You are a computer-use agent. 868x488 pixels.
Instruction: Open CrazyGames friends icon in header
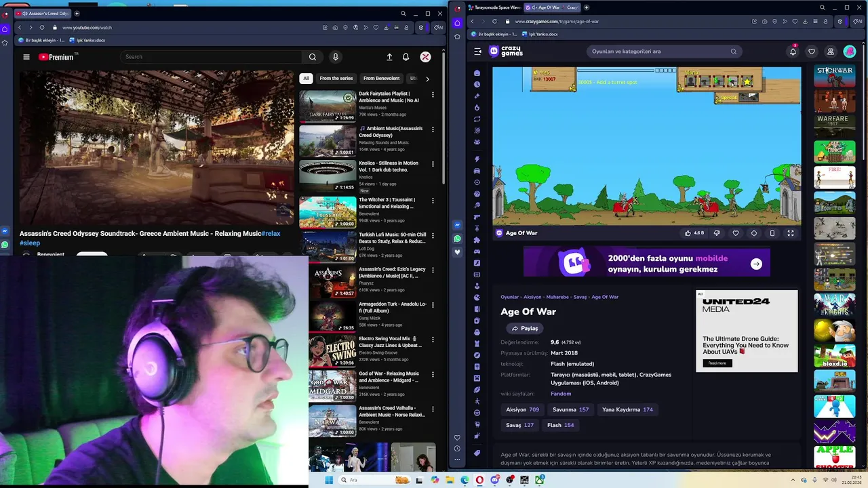(830, 52)
